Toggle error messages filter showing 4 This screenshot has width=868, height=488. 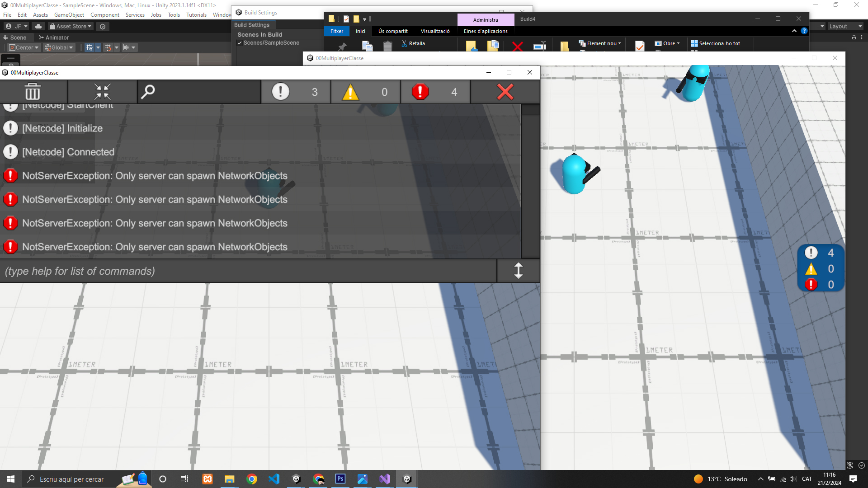(435, 92)
